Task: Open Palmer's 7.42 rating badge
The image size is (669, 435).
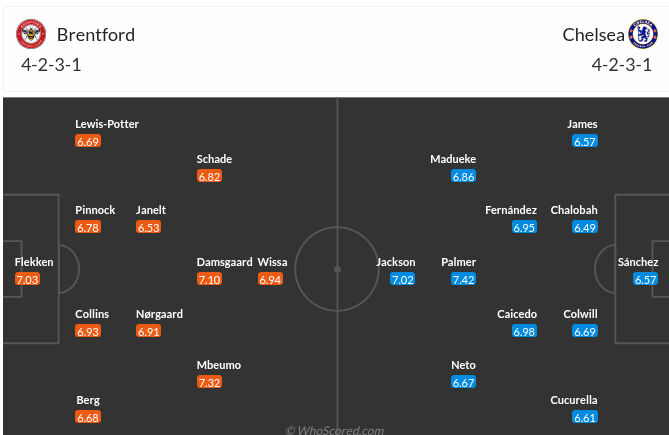Action: pyautogui.click(x=463, y=279)
